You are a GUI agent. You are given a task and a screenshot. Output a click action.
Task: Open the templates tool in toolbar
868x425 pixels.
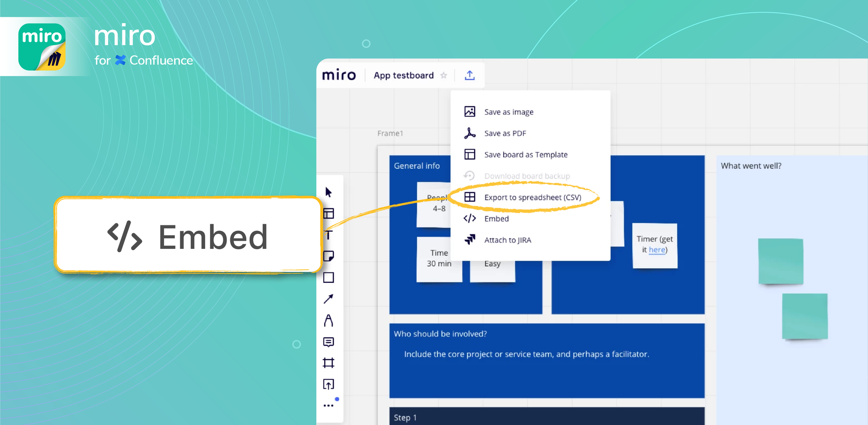[x=329, y=213]
